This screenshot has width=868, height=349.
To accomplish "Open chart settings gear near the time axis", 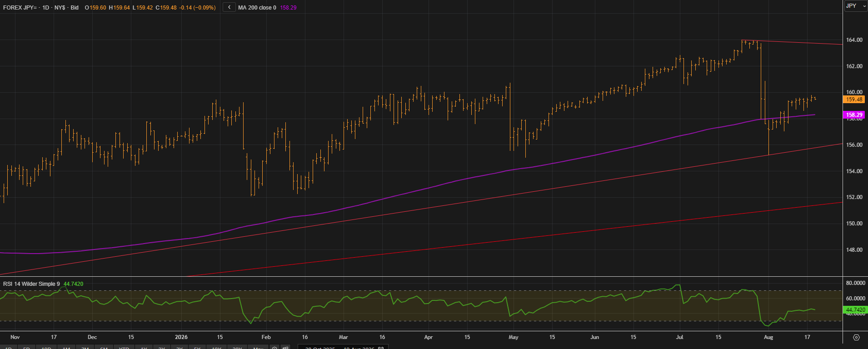I will (x=856, y=337).
